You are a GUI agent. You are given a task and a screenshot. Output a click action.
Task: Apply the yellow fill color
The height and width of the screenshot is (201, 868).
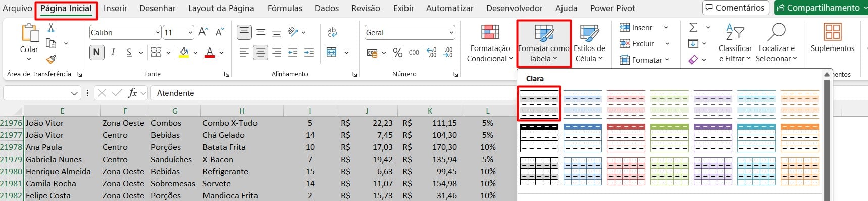[184, 52]
